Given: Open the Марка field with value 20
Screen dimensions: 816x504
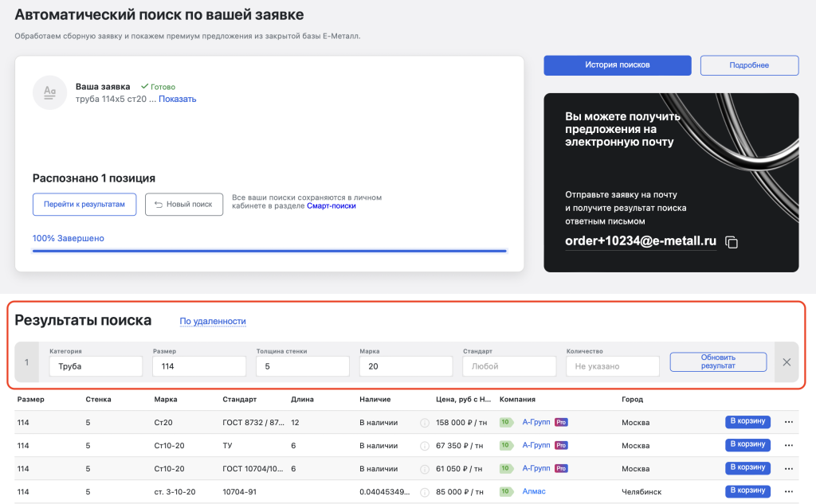Looking at the screenshot, I should pos(406,366).
